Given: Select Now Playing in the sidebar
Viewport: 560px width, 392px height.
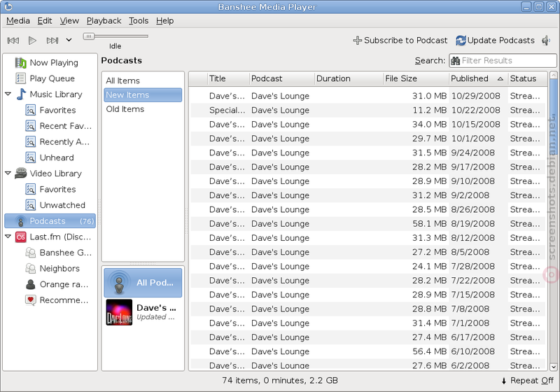Looking at the screenshot, I should coord(50,63).
